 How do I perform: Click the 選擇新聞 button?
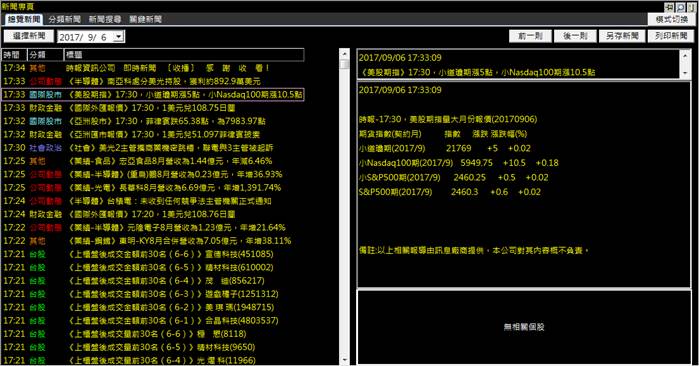pos(29,36)
